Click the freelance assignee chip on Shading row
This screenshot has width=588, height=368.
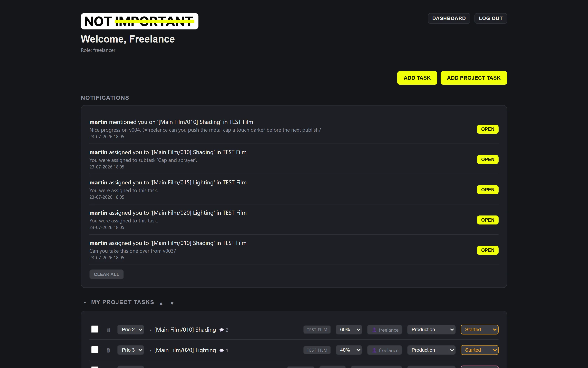384,330
